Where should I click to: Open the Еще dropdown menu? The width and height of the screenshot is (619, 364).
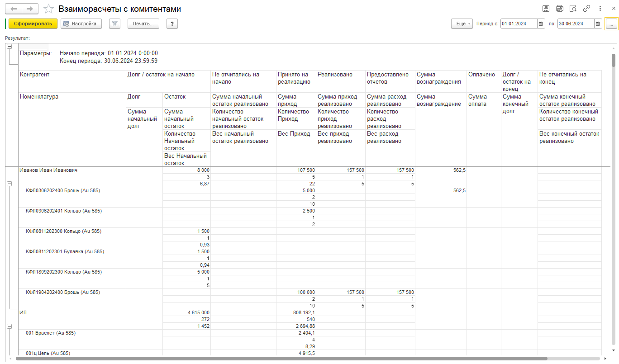462,24
